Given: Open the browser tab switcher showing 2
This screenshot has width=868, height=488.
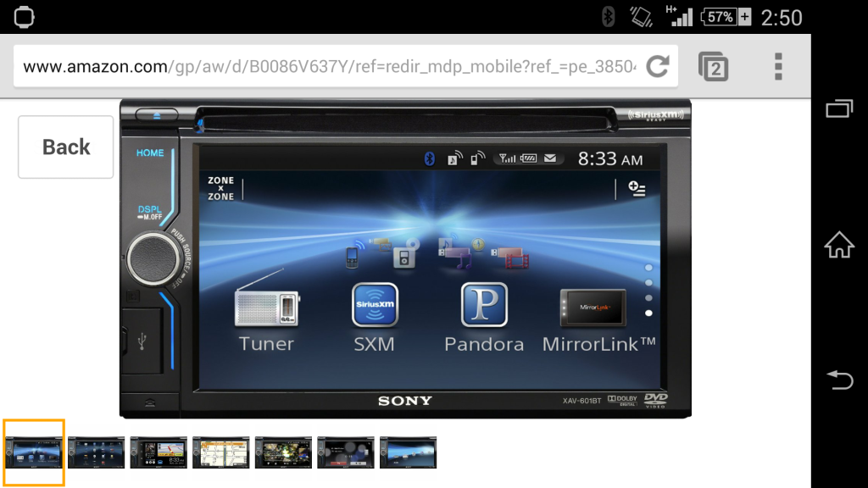Looking at the screenshot, I should (x=713, y=67).
